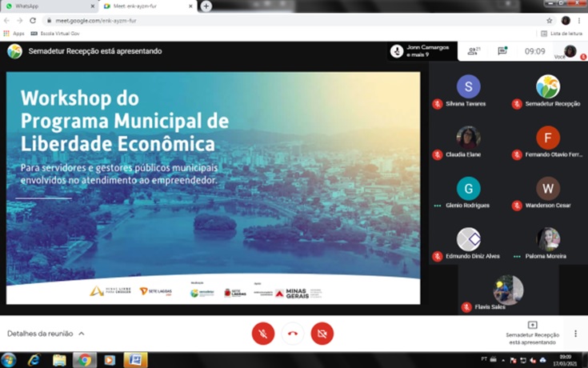The height and width of the screenshot is (368, 588).
Task: Select Flavia Sales participant tile
Action: click(508, 290)
